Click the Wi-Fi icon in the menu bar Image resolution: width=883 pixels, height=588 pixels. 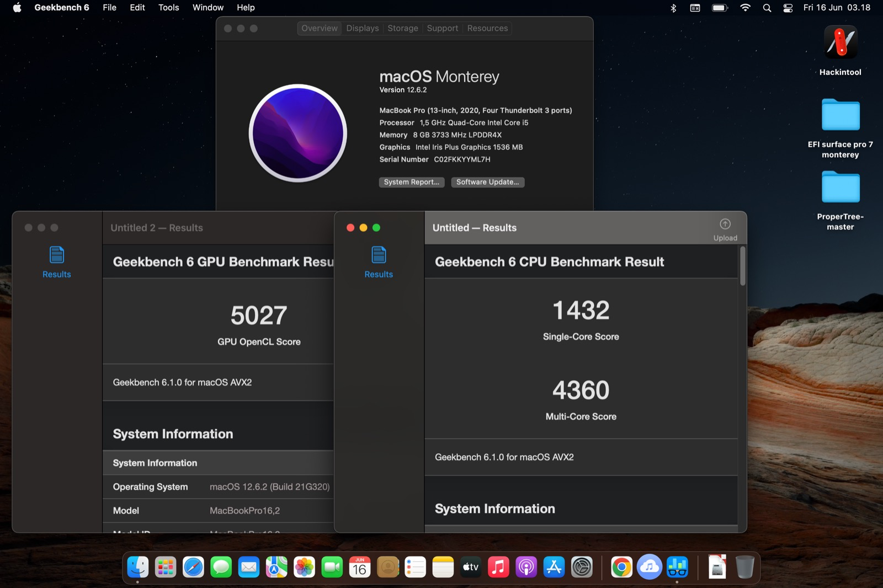tap(744, 8)
